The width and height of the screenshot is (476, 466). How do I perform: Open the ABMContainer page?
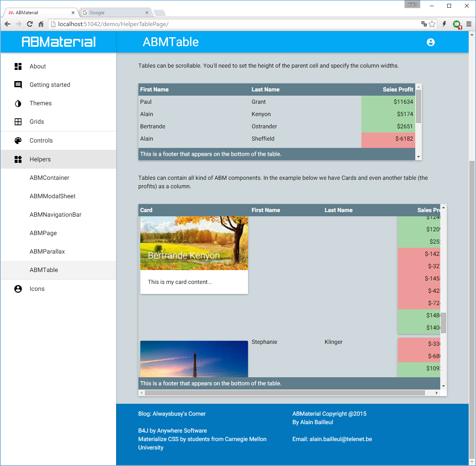tap(58, 178)
